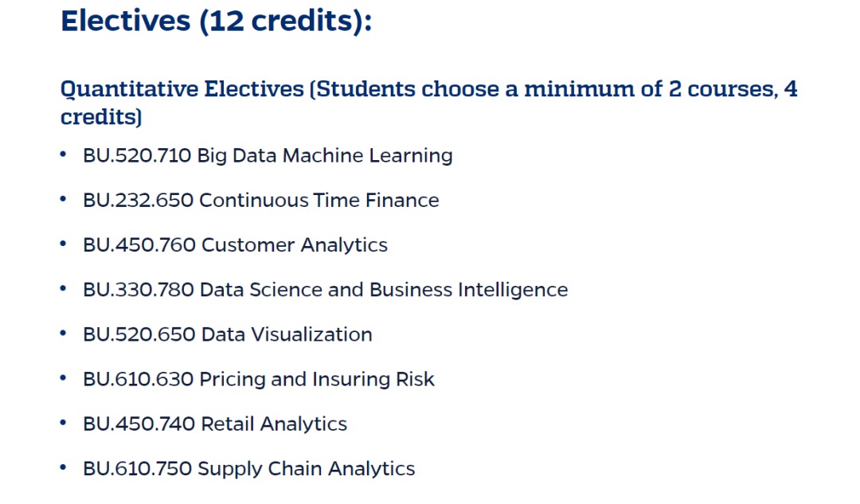860x504 pixels.
Task: Click the bullet before Data Science course
Action: click(63, 288)
